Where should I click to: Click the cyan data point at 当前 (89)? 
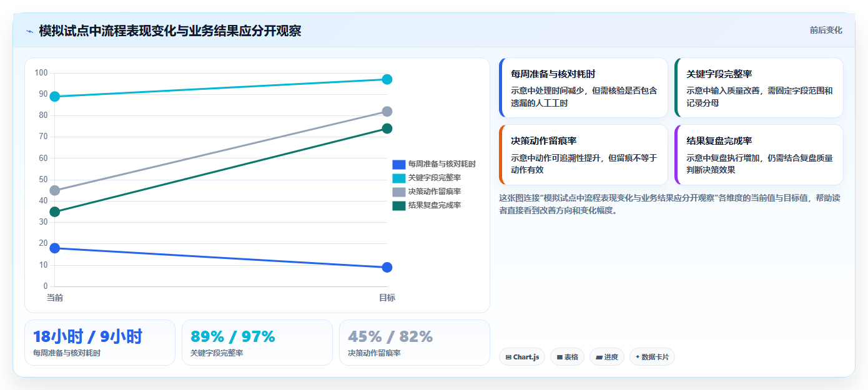coord(55,97)
